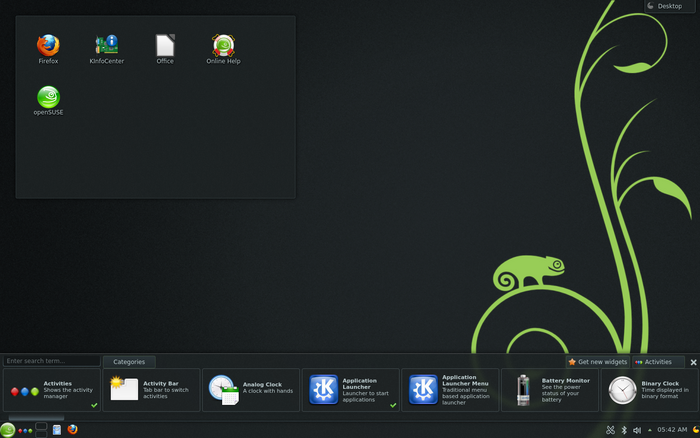Open the Office desktop shortcut

coord(165,46)
